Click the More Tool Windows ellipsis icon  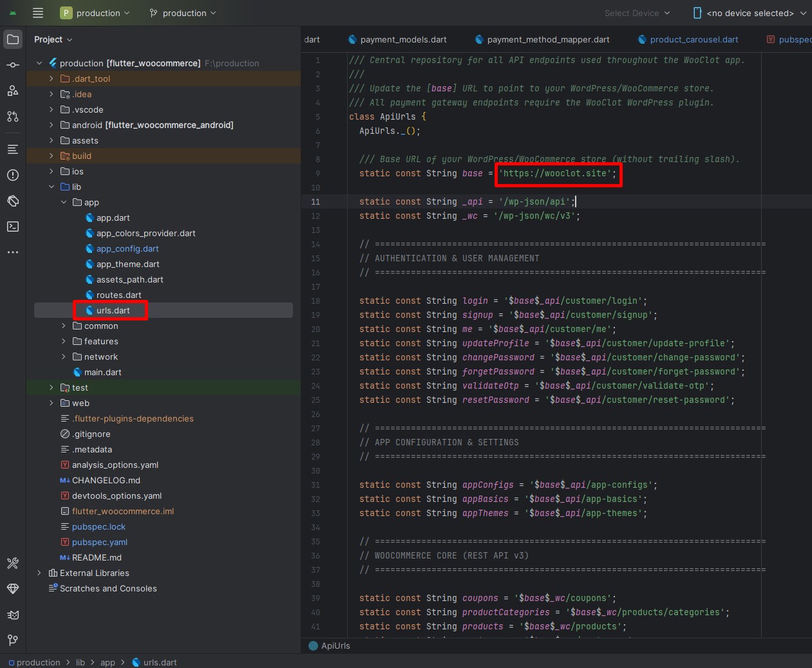pyautogui.click(x=13, y=252)
